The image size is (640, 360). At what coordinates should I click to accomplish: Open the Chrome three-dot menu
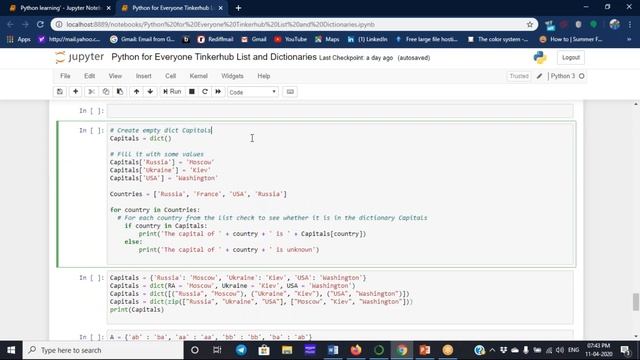630,24
